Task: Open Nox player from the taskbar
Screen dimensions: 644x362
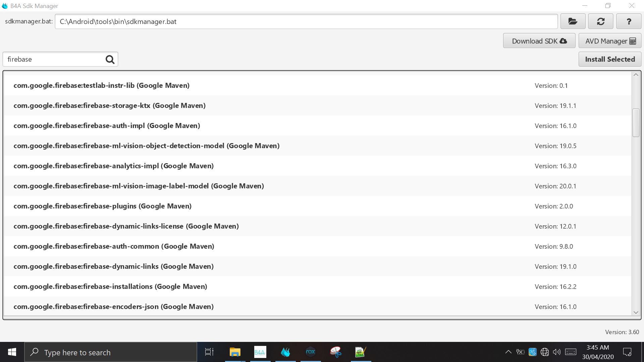Action: (x=311, y=352)
